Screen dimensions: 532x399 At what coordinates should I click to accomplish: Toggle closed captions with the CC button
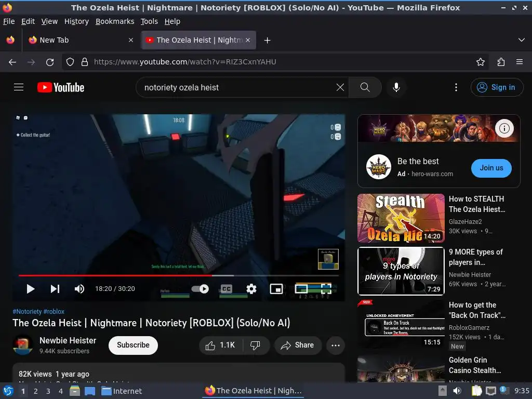click(227, 289)
